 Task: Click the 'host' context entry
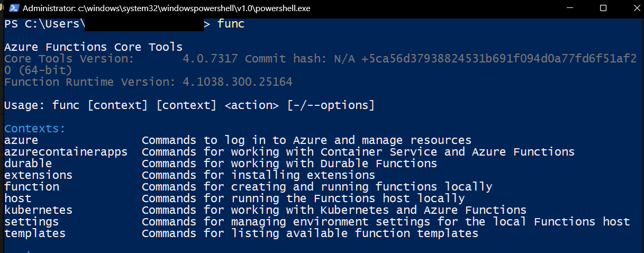pos(18,198)
